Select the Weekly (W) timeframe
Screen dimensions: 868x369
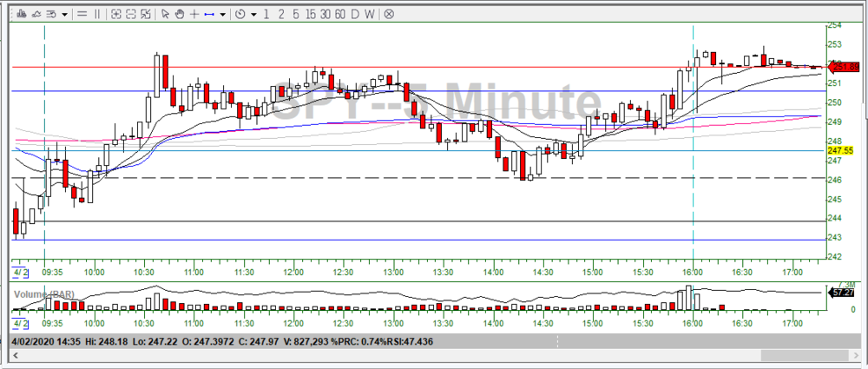[x=370, y=14]
